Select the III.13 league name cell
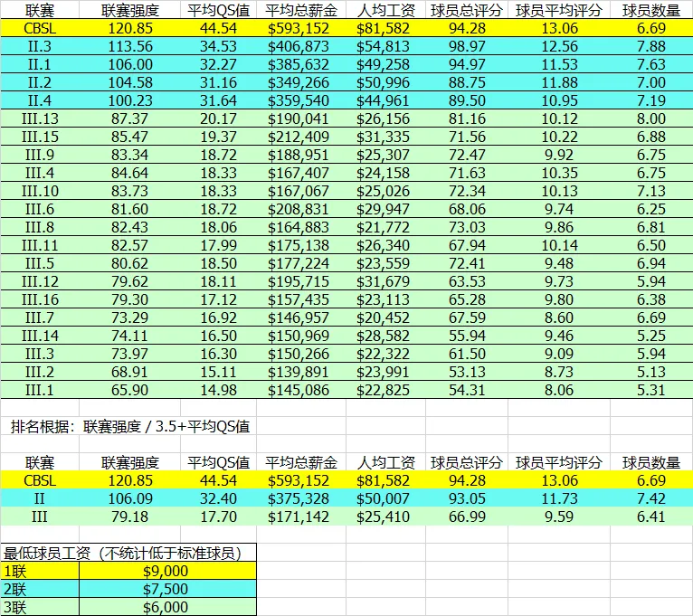The width and height of the screenshot is (693, 616). click(40, 118)
